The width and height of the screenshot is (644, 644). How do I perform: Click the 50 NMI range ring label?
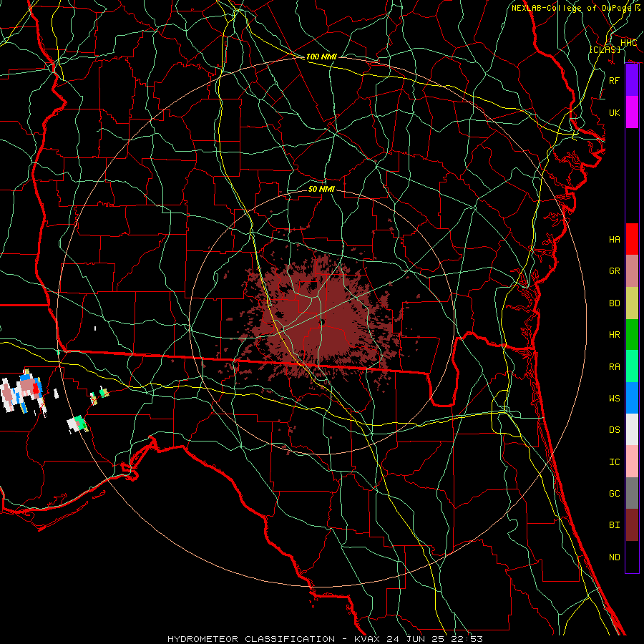coord(321,189)
